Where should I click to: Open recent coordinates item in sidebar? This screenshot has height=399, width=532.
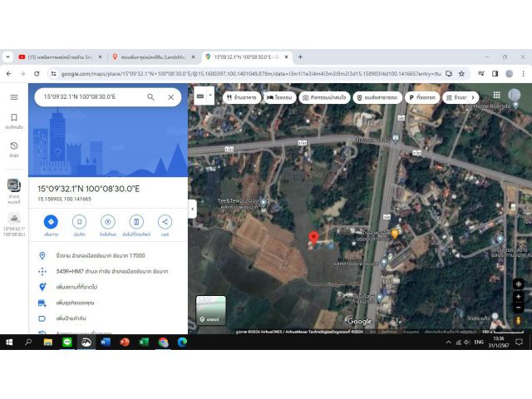tap(14, 224)
